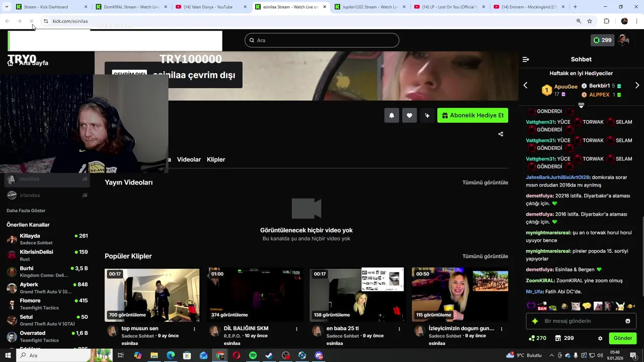Viewport: 644px width, 362px height.
Task: Collapse the weekly gifts leaderboard arrow
Action: tap(581, 106)
